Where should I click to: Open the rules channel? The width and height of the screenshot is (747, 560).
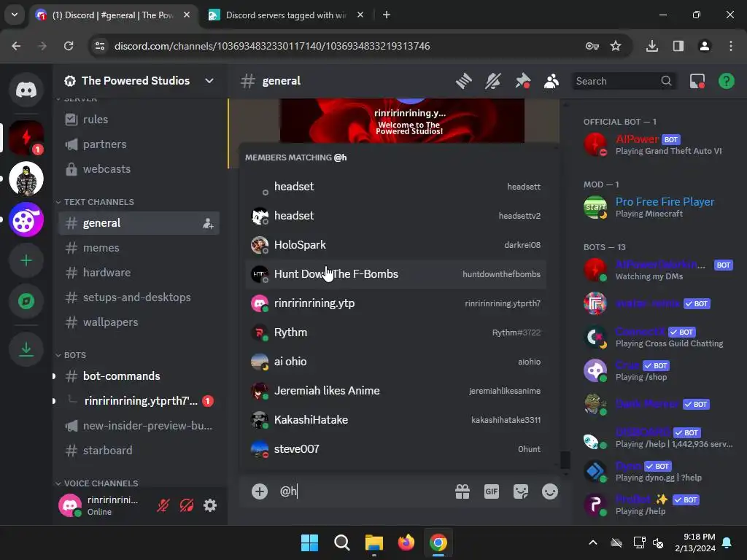[139, 120]
